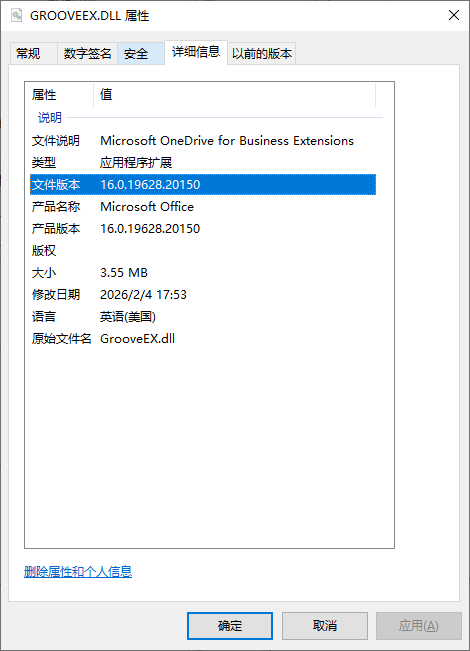Open the 删除属性和个人信息 link
This screenshot has width=470, height=651.
coord(78,572)
